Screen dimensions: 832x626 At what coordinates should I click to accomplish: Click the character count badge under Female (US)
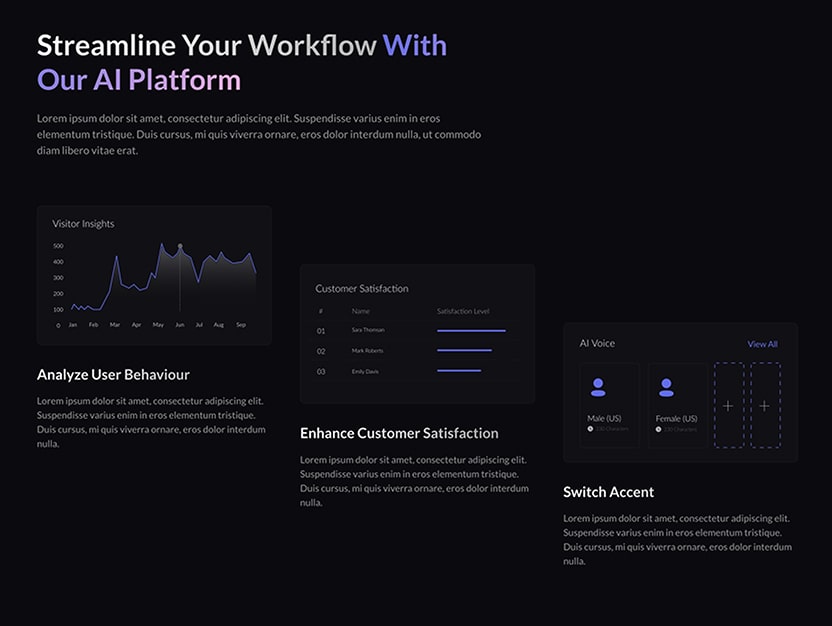click(x=675, y=429)
